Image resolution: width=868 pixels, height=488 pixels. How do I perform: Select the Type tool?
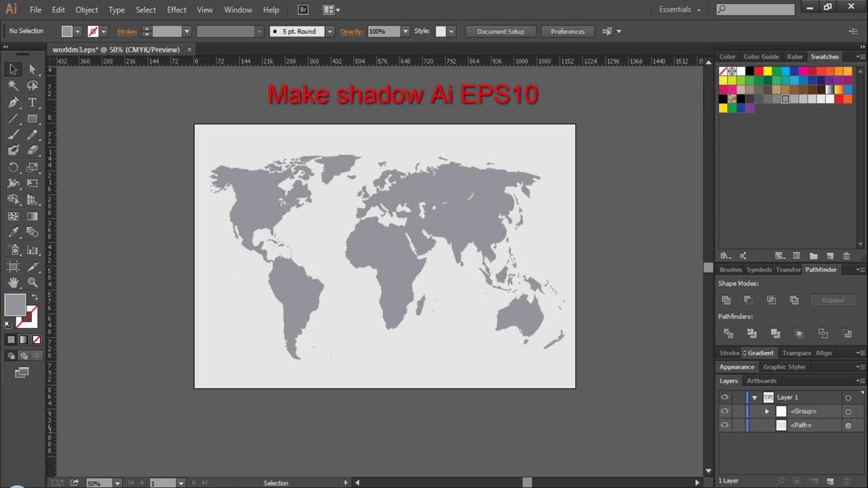[x=32, y=102]
